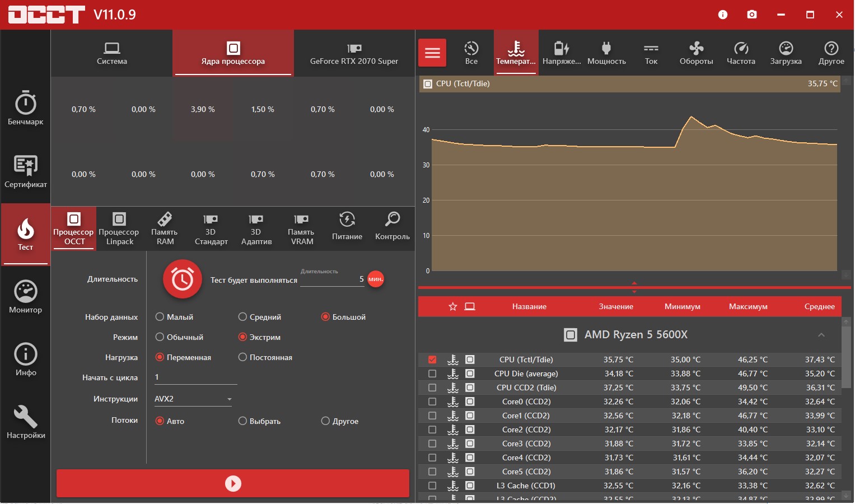
Task: Open the hamburger menu above the graph
Action: 432,53
